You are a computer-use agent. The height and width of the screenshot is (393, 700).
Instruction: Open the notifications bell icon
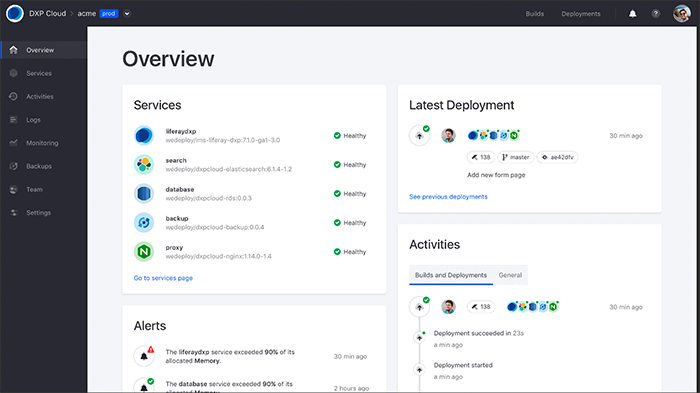(x=633, y=14)
